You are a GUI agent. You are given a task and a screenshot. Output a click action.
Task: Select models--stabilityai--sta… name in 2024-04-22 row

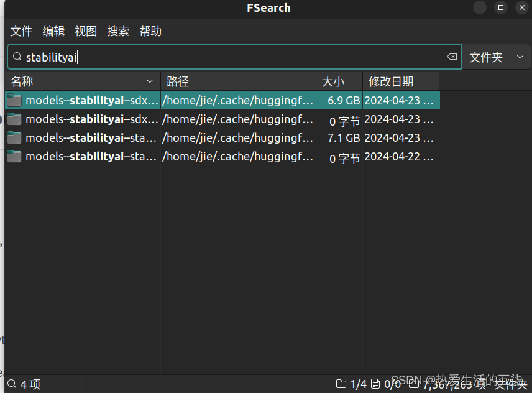coord(91,157)
